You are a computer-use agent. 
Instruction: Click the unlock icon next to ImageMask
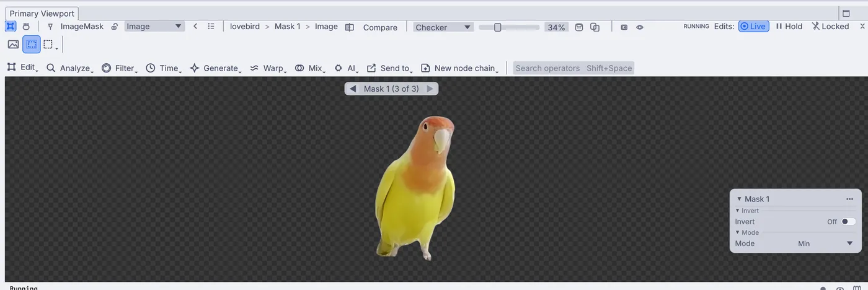(x=115, y=27)
